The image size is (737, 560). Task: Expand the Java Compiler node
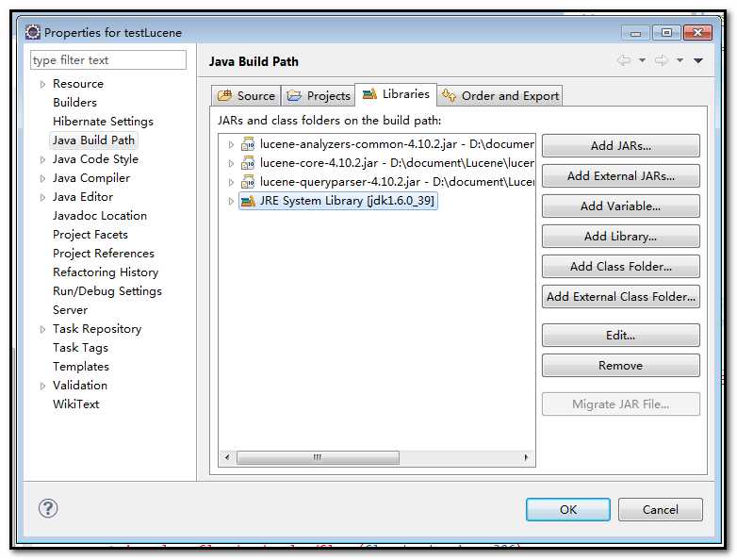[x=42, y=179]
